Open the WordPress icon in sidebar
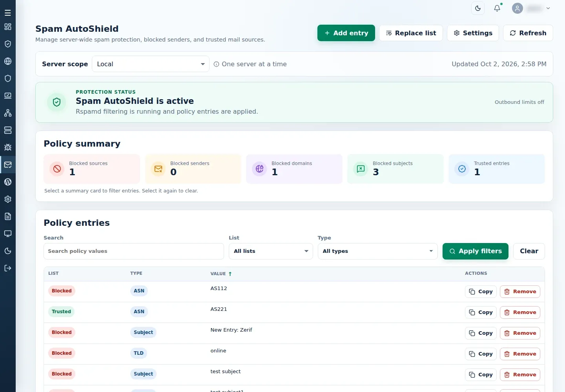Viewport: 565px width, 392px height. [8, 182]
